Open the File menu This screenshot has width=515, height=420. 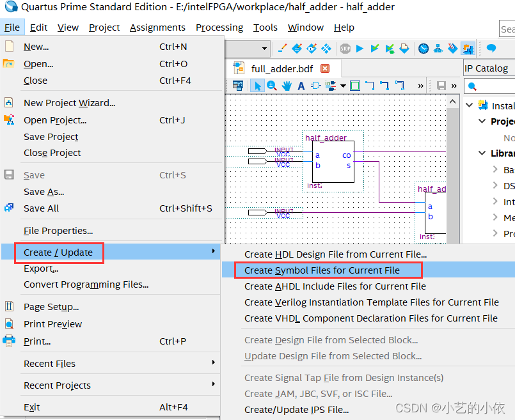point(12,27)
